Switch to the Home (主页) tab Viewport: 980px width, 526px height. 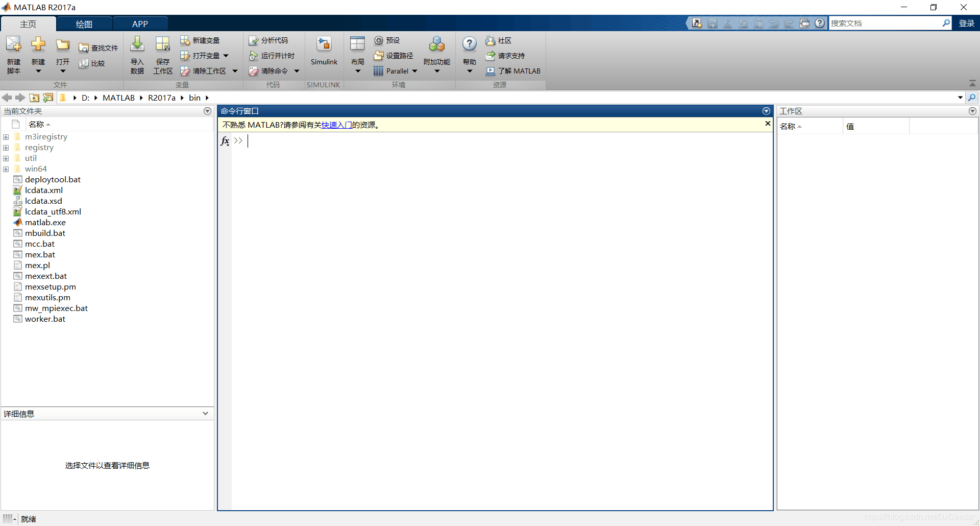[28, 24]
